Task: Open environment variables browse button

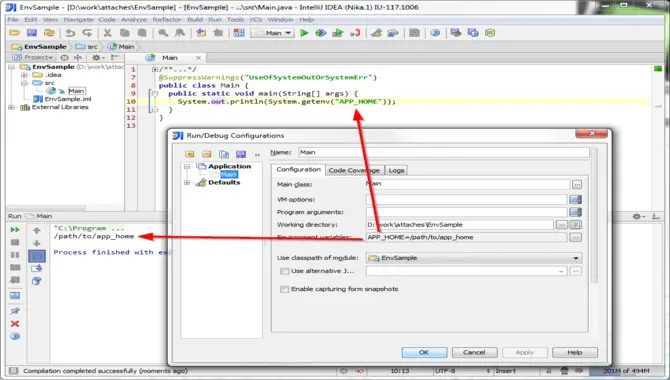Action: tap(576, 237)
